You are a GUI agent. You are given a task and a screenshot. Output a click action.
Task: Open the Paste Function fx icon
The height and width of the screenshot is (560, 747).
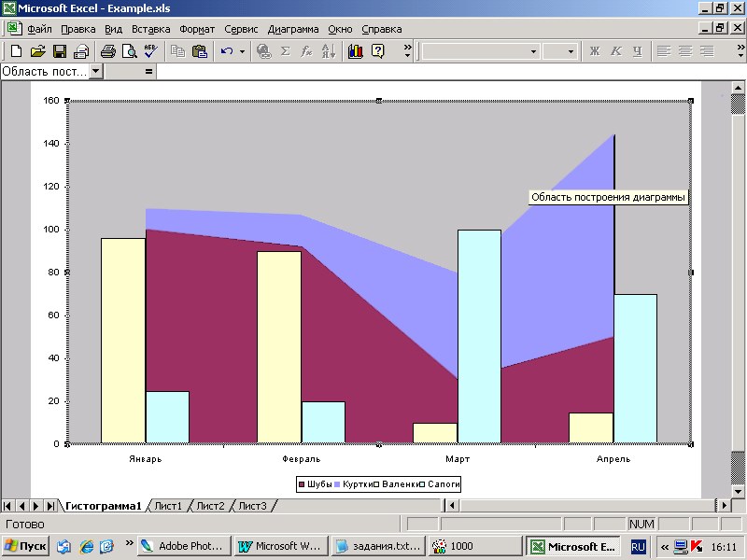[x=306, y=51]
